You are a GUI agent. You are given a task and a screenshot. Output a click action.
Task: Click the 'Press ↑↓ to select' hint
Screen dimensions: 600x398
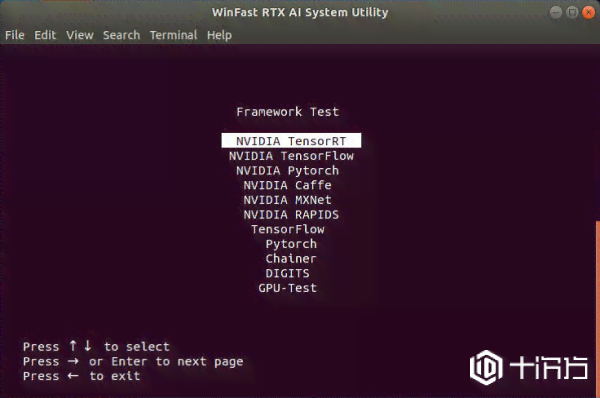tap(96, 346)
